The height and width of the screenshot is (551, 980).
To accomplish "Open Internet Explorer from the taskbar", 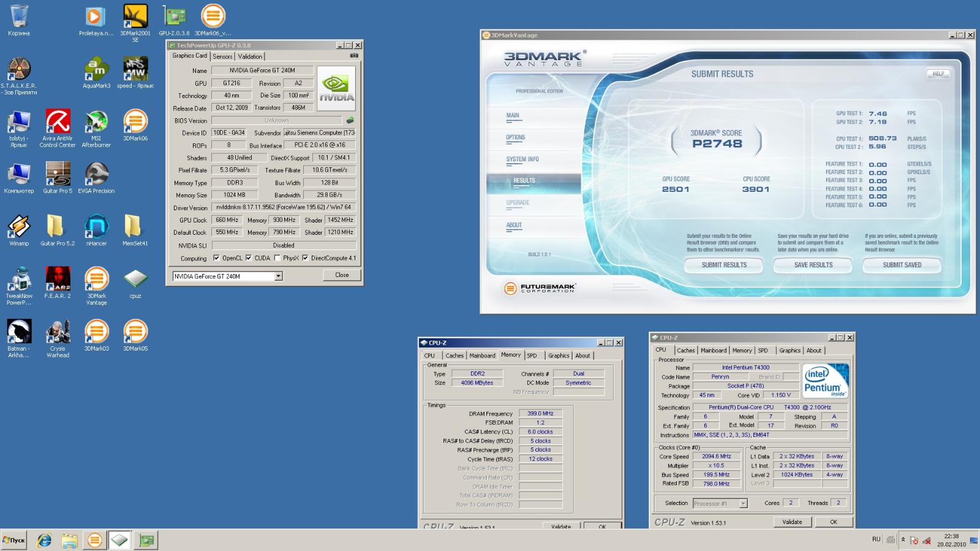I will tap(44, 541).
